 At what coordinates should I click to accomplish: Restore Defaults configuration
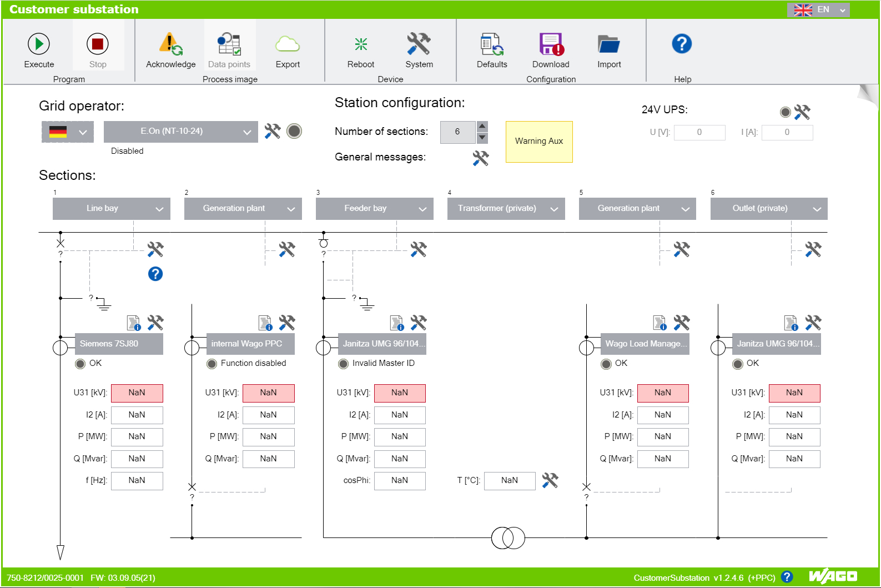pos(492,44)
